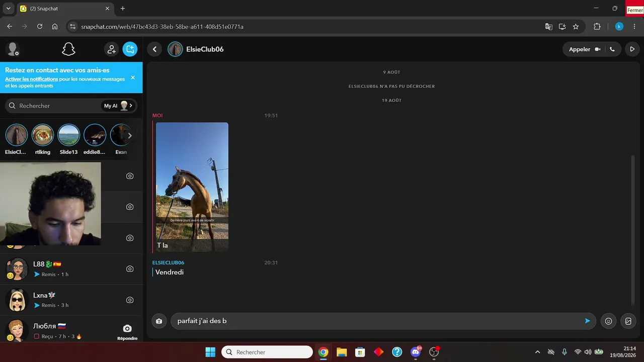
Task: View site information for snapchat.com
Action: (x=73, y=27)
